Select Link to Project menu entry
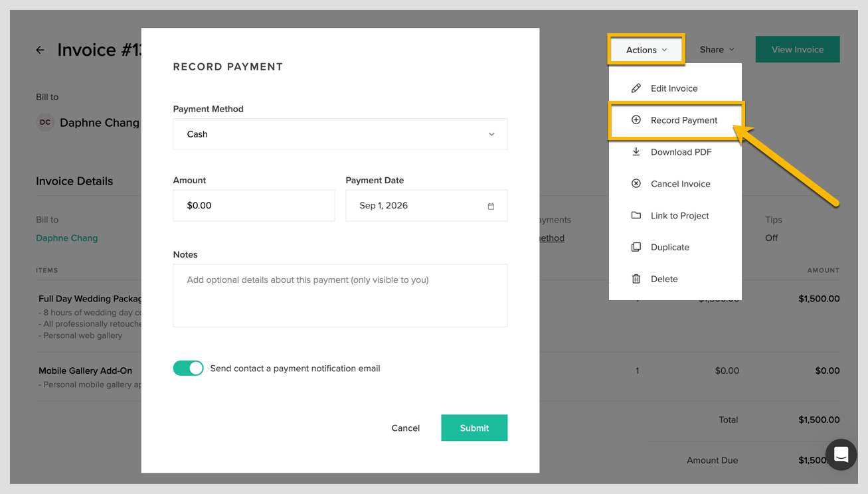Viewport: 868px width, 494px height. (x=675, y=216)
